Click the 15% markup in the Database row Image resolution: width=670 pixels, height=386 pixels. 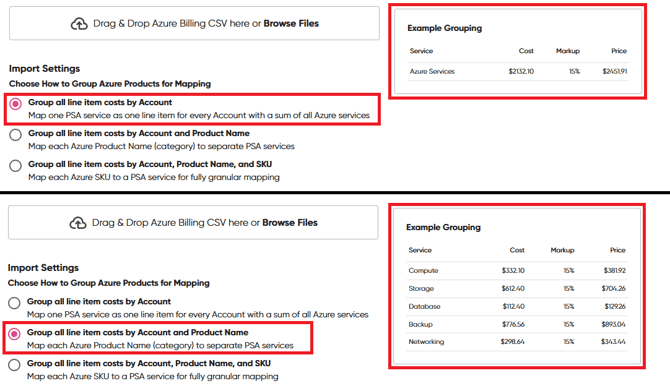point(569,306)
